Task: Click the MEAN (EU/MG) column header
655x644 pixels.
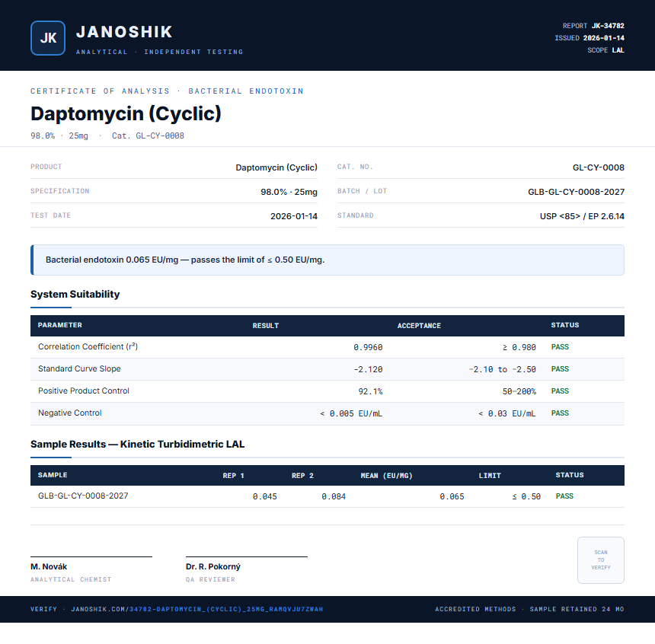Action: (x=386, y=476)
